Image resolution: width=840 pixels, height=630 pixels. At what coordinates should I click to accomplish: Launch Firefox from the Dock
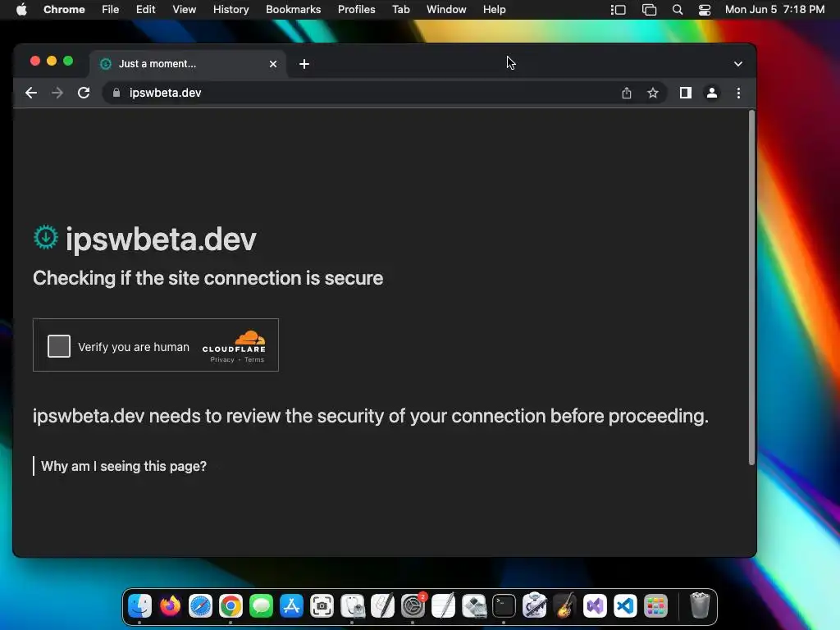click(x=171, y=606)
